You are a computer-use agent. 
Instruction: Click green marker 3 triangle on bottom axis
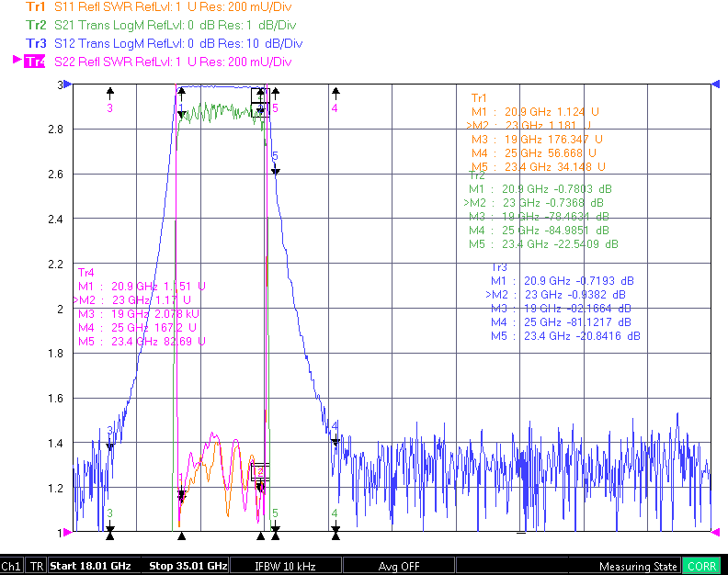[110, 529]
